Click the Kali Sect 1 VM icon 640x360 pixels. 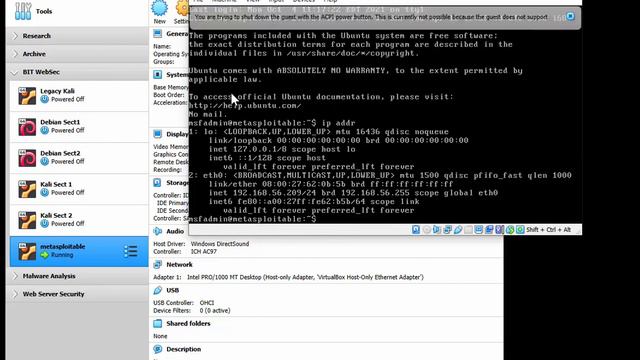pyautogui.click(x=27, y=189)
